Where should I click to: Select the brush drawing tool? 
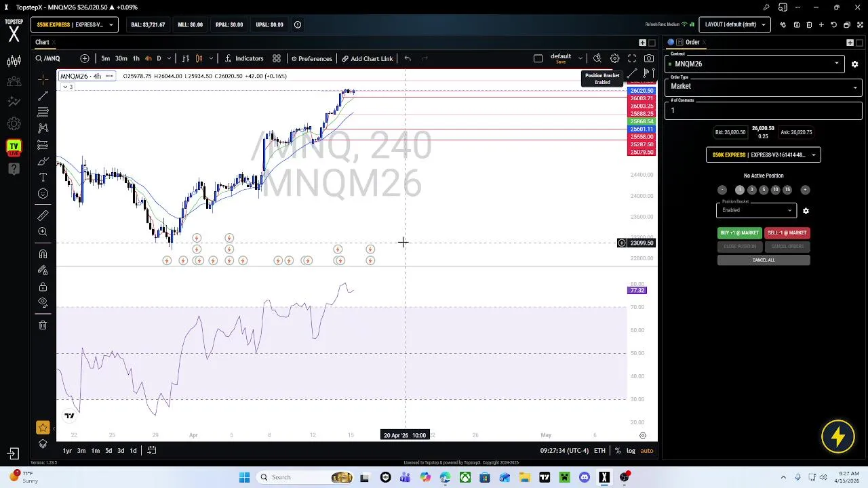pyautogui.click(x=43, y=161)
